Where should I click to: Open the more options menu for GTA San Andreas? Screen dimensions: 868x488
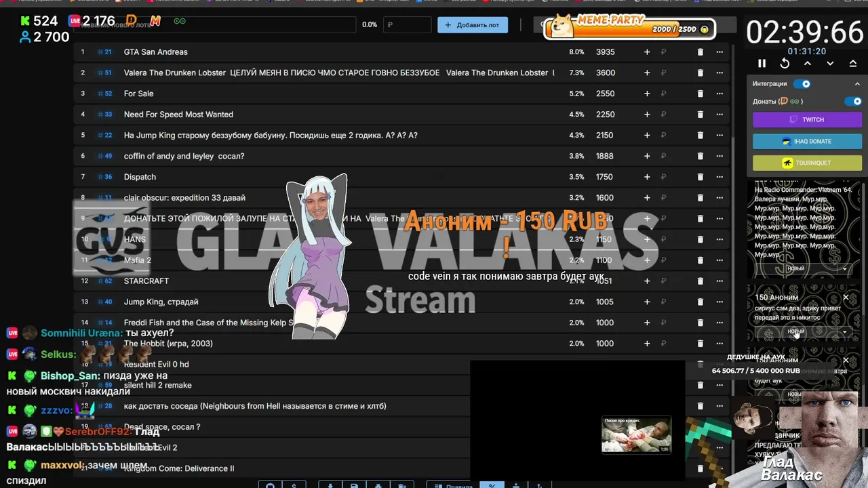pyautogui.click(x=719, y=52)
